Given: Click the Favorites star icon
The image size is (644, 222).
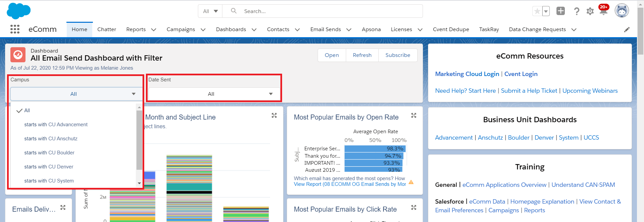Looking at the screenshot, I should tap(537, 11).
